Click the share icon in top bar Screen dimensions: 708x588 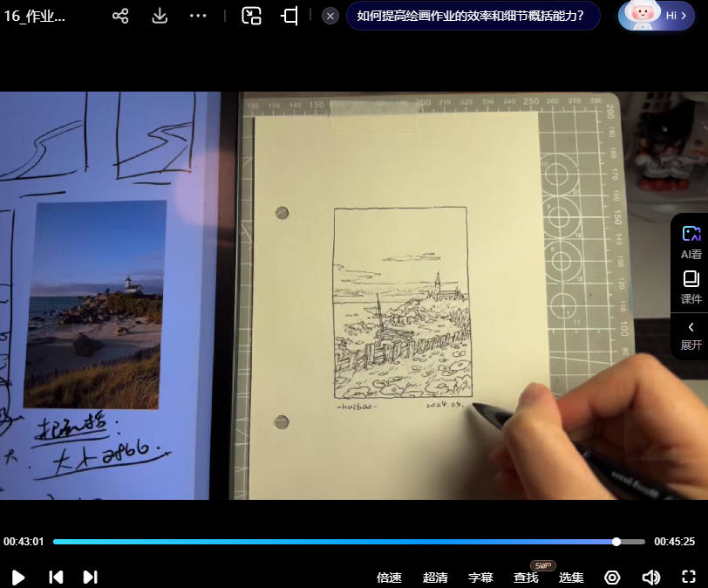[x=120, y=16]
